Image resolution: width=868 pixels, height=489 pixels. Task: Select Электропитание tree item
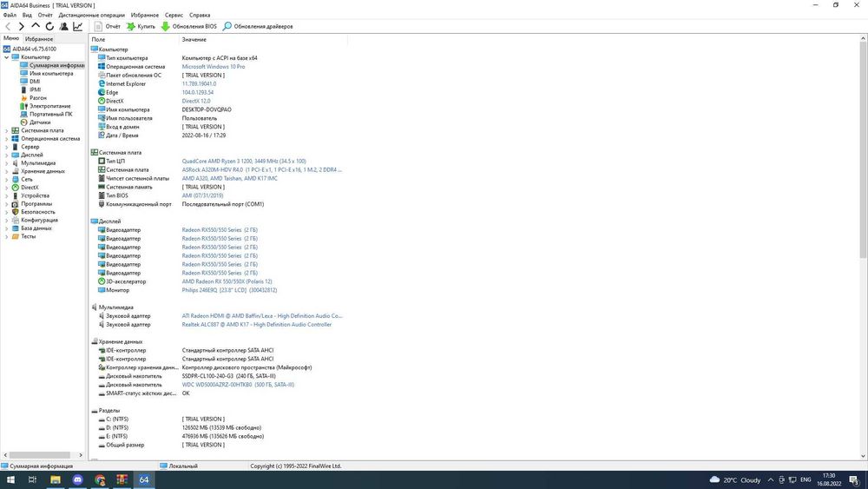point(49,106)
